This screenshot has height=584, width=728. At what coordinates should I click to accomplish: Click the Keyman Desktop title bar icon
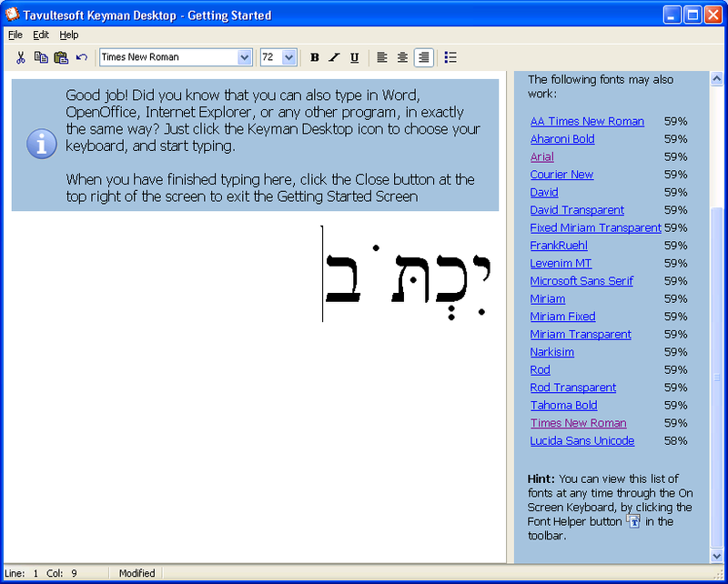pos(12,14)
